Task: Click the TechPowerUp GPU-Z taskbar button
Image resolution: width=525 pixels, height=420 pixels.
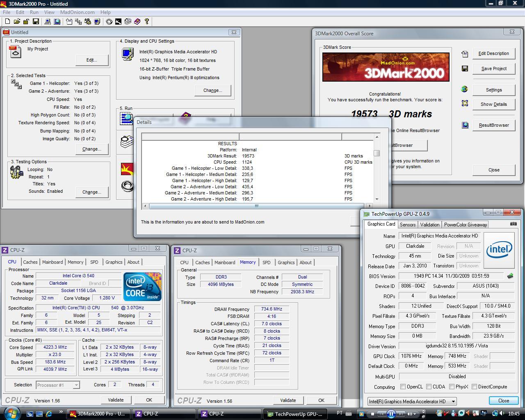Action: [x=295, y=414]
